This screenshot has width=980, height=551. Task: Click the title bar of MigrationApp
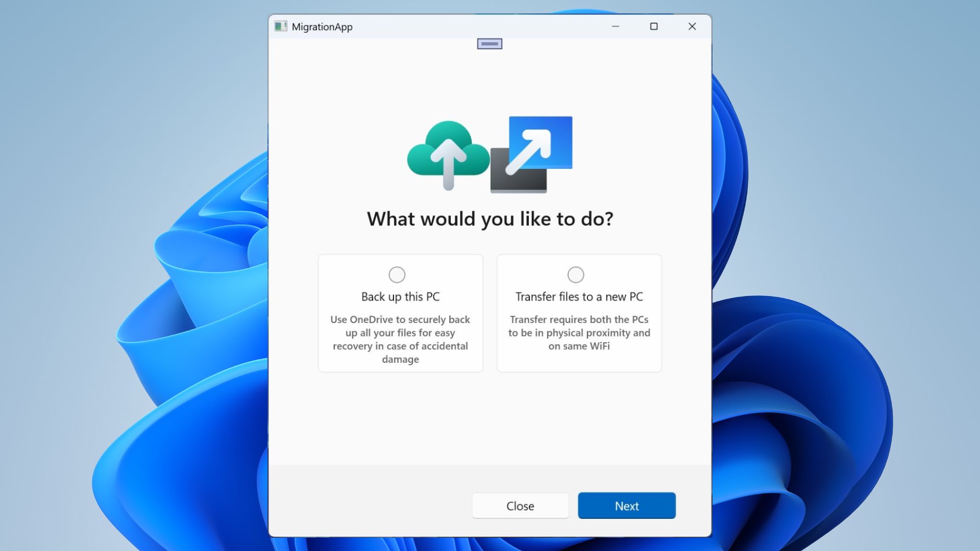pos(459,27)
